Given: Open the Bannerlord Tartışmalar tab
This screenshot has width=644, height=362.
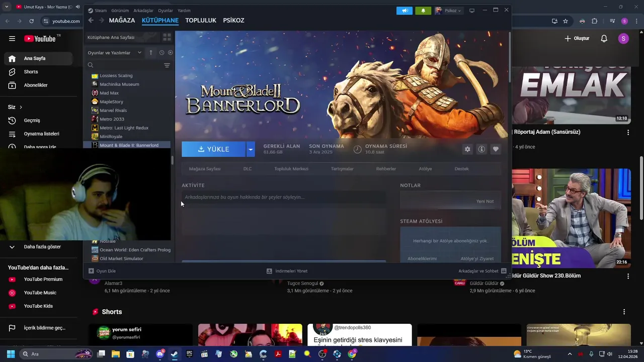Looking at the screenshot, I should [342, 169].
